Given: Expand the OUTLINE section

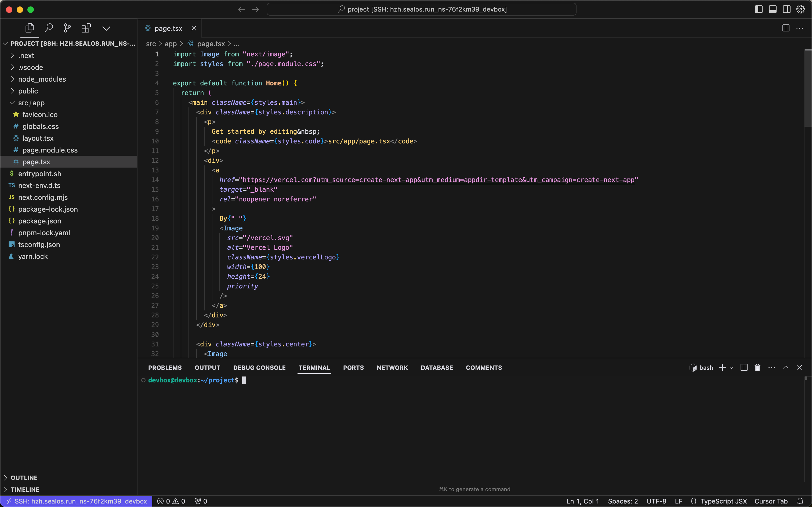Looking at the screenshot, I should click(x=24, y=477).
